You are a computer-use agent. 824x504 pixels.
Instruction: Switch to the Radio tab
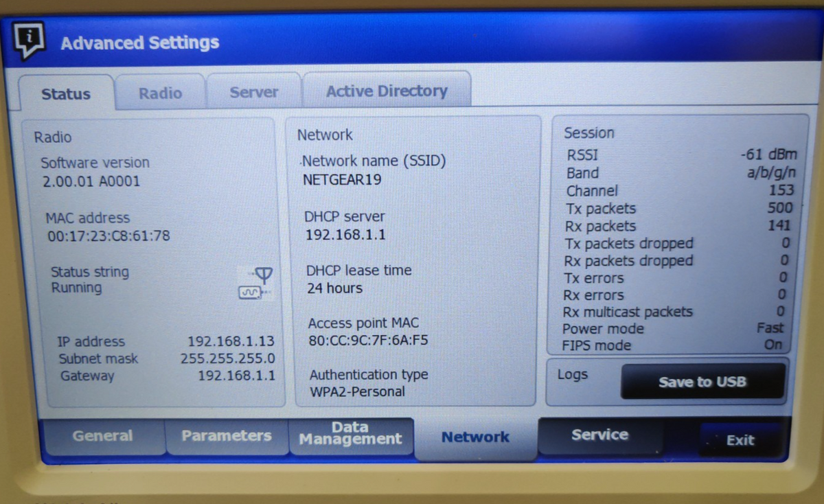[160, 93]
